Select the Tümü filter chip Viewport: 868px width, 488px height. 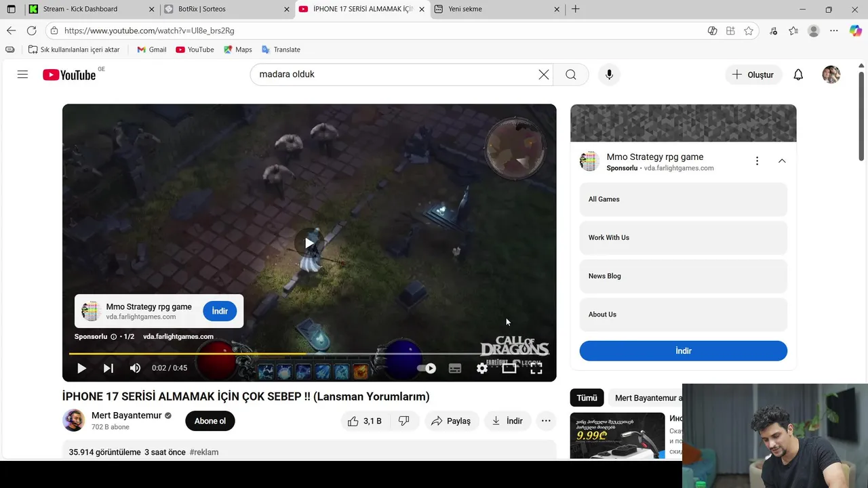(x=587, y=398)
